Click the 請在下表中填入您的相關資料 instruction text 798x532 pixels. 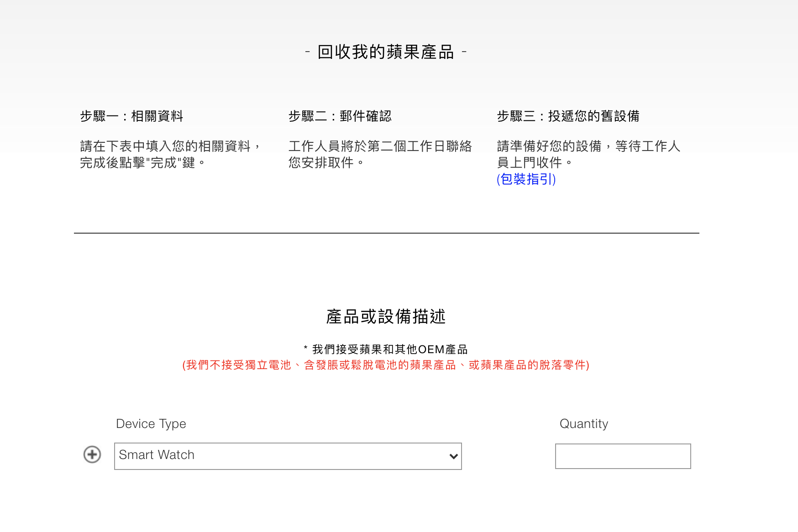(x=171, y=154)
